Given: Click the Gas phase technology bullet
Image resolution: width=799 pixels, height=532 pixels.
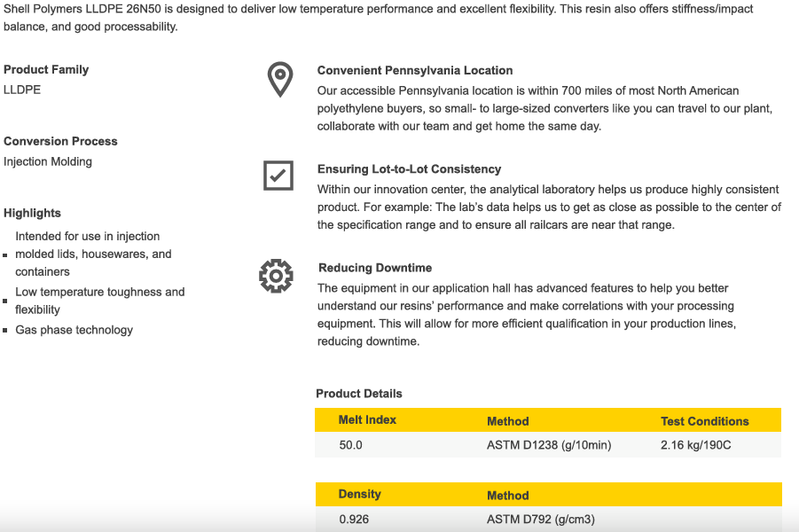Looking at the screenshot, I should click(74, 330).
